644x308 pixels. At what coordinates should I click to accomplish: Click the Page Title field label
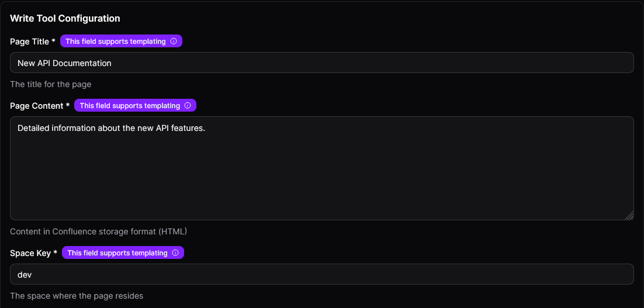tap(29, 42)
